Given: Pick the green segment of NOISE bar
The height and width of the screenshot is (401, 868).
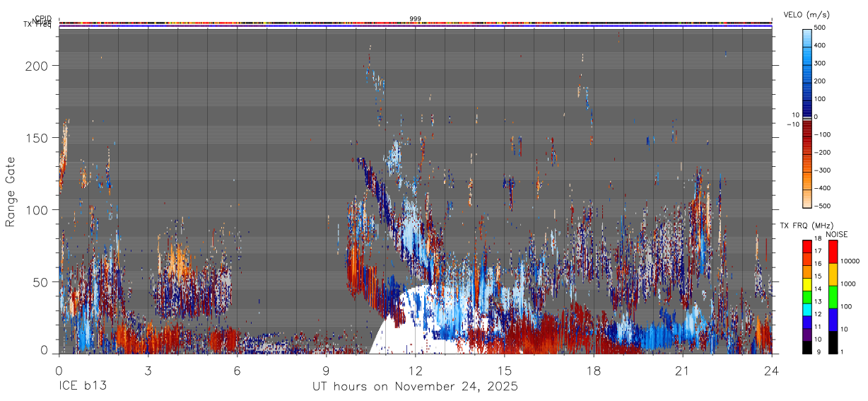Looking at the screenshot, I should 833,296.
